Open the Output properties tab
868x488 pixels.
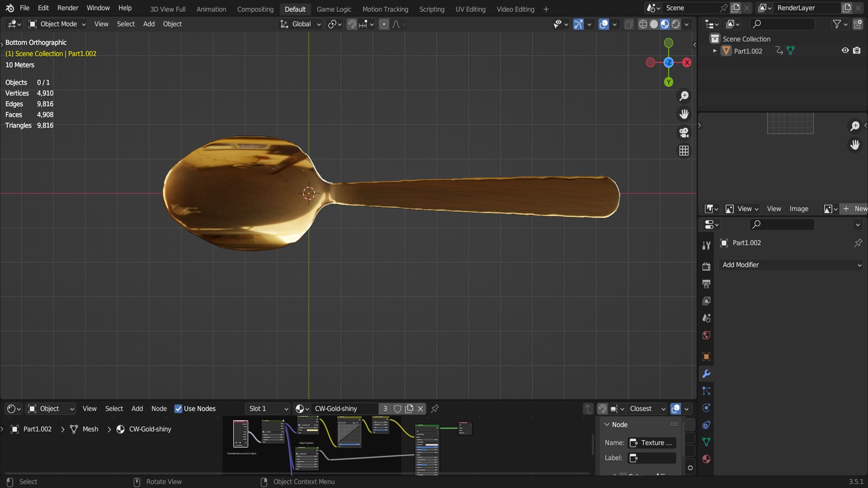coord(706,284)
